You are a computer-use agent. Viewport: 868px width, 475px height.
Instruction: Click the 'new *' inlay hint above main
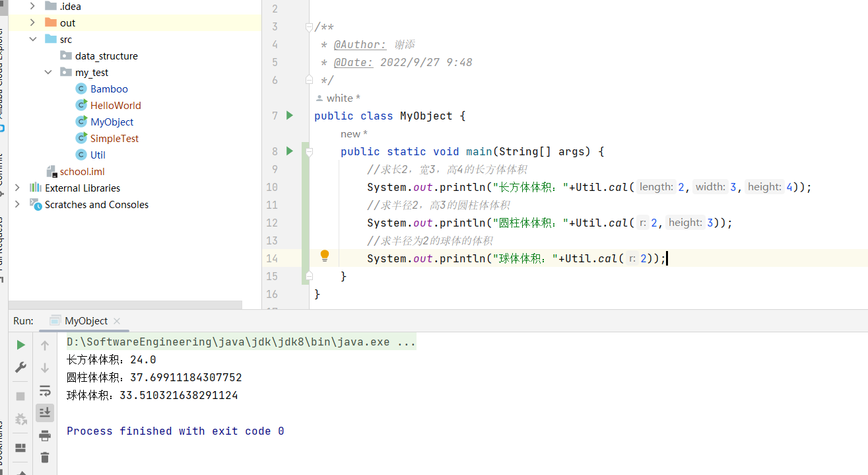click(354, 133)
